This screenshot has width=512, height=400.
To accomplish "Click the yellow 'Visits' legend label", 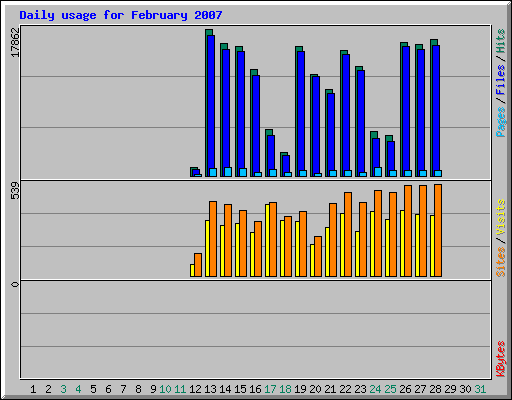I will (x=501, y=217).
